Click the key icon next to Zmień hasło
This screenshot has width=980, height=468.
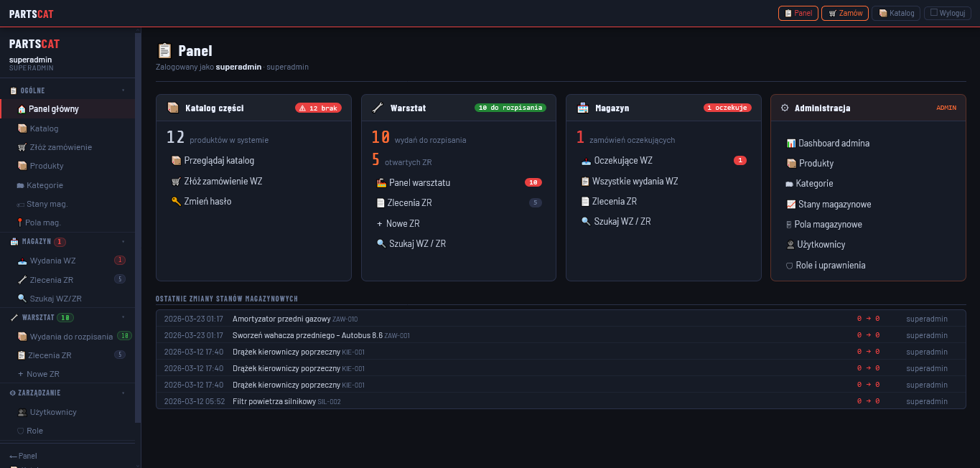176,202
